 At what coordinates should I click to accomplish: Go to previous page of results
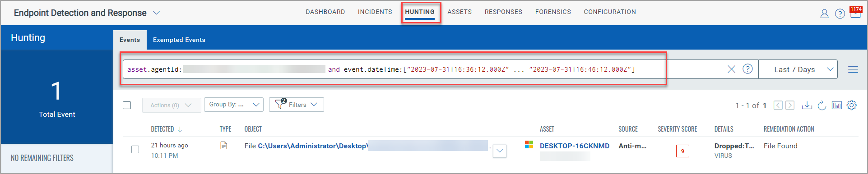778,105
